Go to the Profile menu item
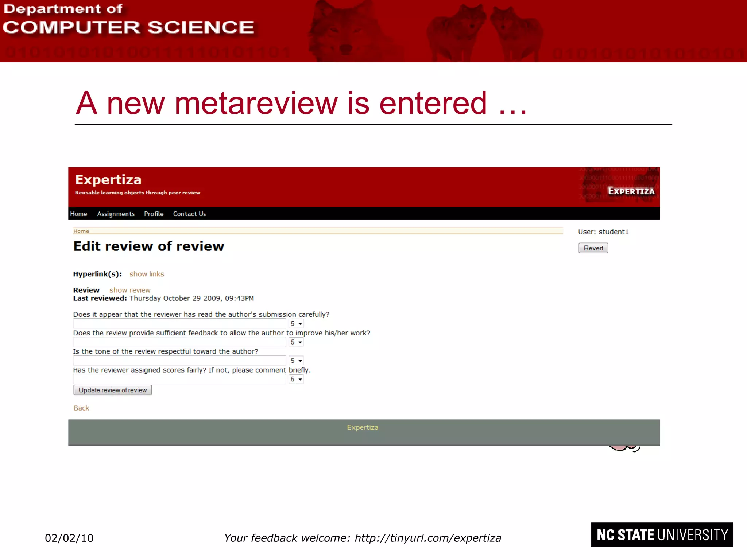 click(154, 214)
